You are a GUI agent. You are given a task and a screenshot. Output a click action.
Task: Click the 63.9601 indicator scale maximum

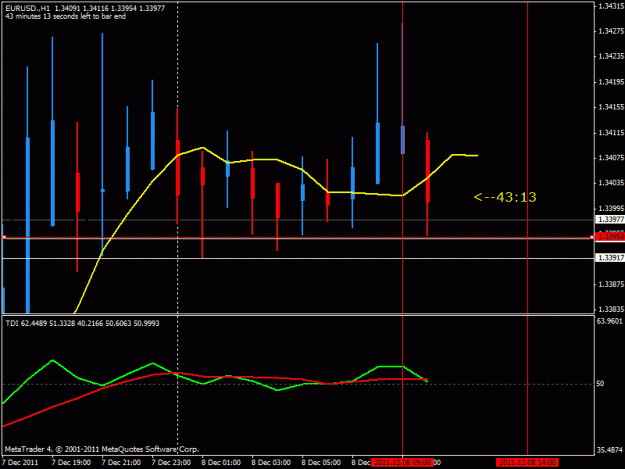coord(609,321)
